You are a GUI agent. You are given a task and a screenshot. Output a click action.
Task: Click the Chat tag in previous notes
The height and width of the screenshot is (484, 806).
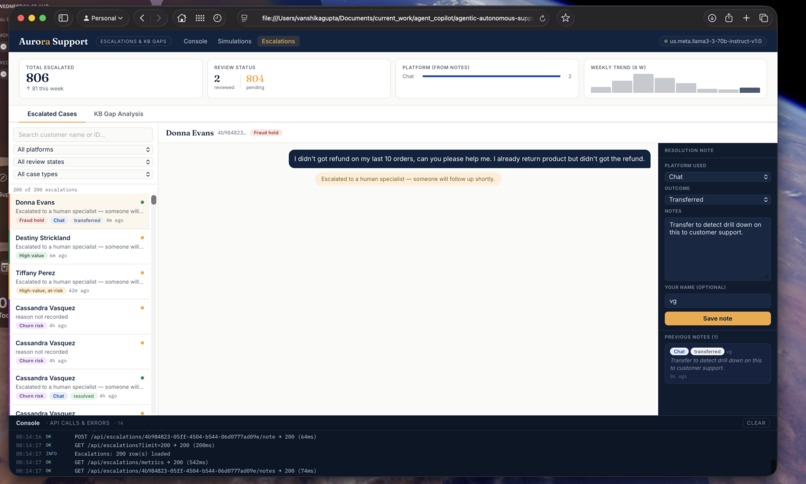point(679,351)
